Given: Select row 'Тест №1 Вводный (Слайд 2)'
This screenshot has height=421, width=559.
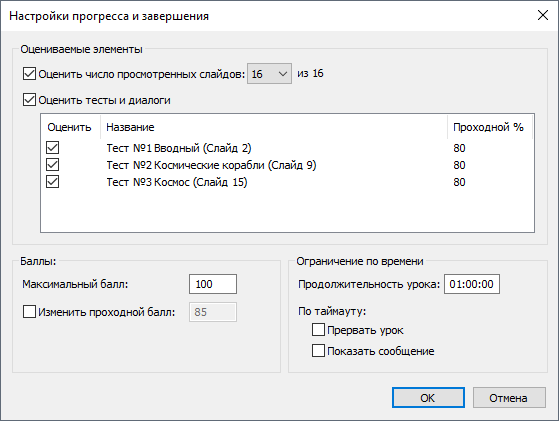Looking at the screenshot, I should [x=287, y=148].
